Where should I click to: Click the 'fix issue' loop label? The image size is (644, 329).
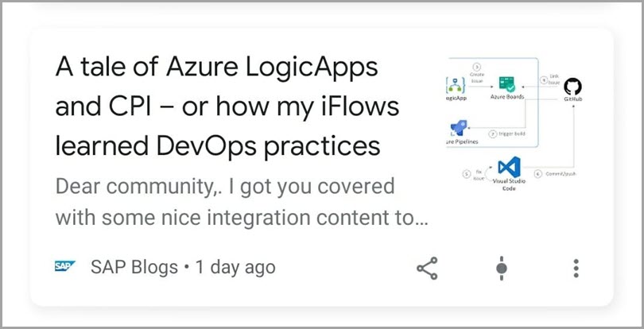(x=479, y=175)
